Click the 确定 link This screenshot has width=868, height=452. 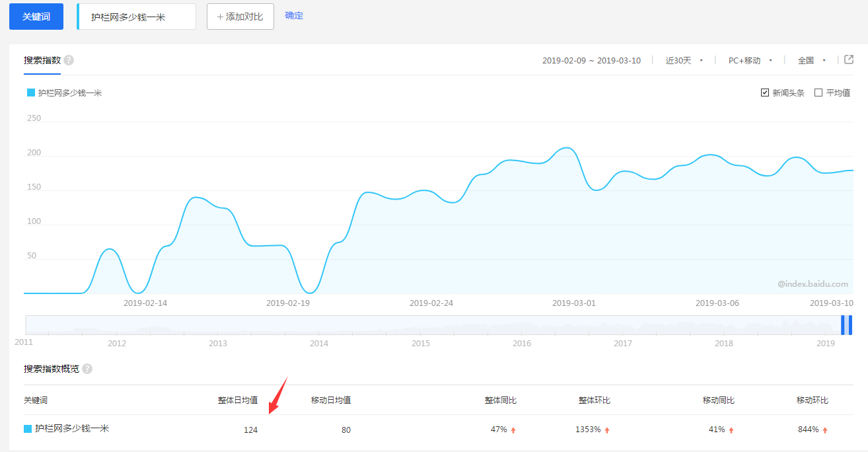click(x=294, y=15)
